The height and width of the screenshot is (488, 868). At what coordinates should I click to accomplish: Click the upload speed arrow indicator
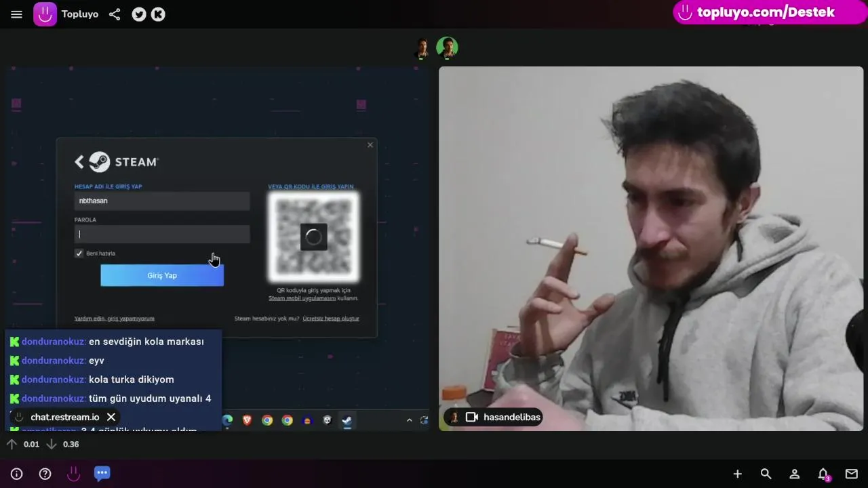click(x=12, y=444)
